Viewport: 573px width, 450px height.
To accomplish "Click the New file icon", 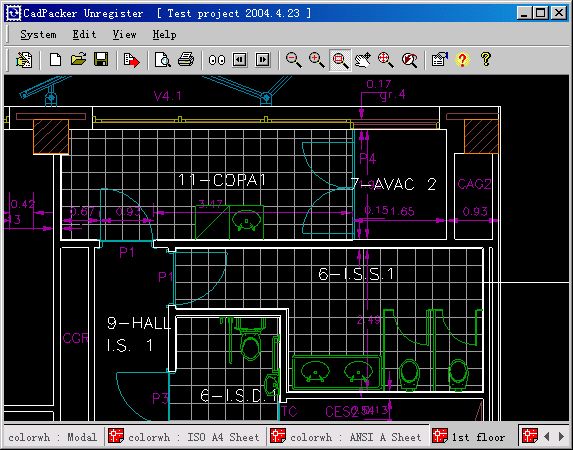I will [x=55, y=60].
